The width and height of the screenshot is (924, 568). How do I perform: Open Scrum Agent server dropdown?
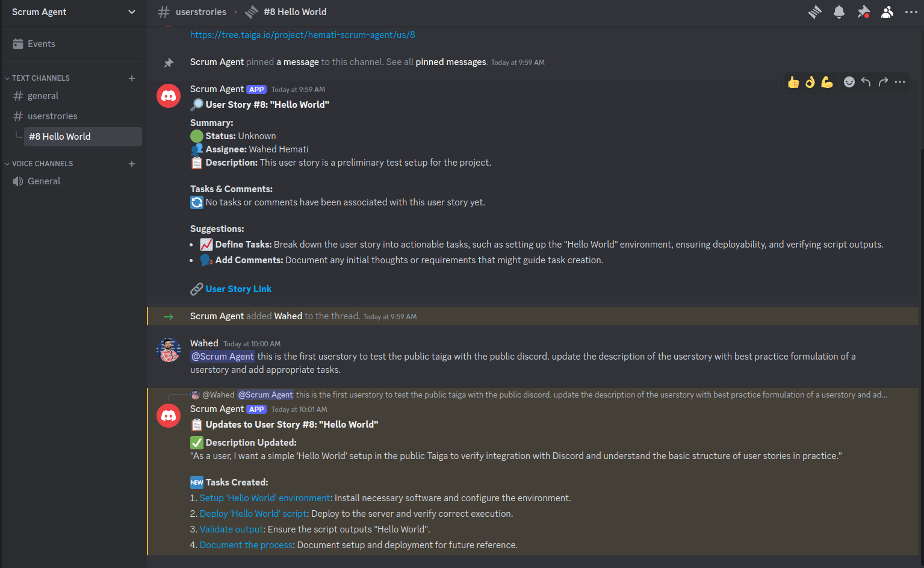(73, 12)
